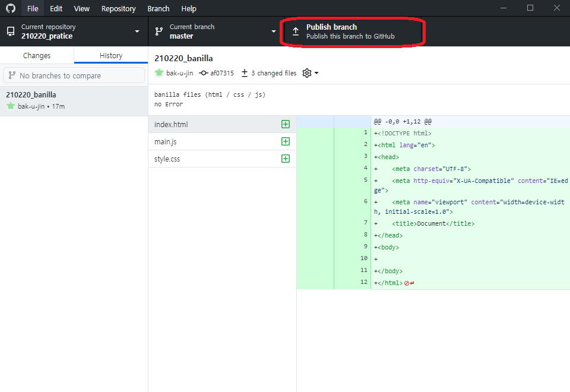Viewport: 570px width, 392px height.
Task: Switch to the Changes tab
Action: coord(37,56)
